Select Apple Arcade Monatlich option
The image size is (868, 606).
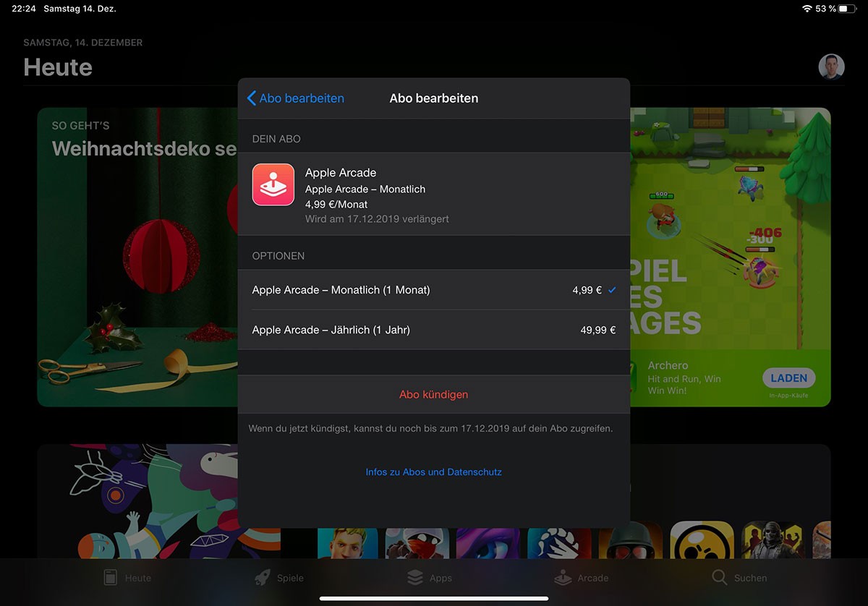pos(433,290)
